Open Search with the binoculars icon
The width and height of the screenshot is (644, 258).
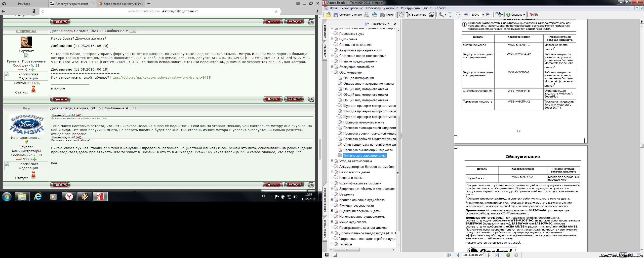pos(382,15)
